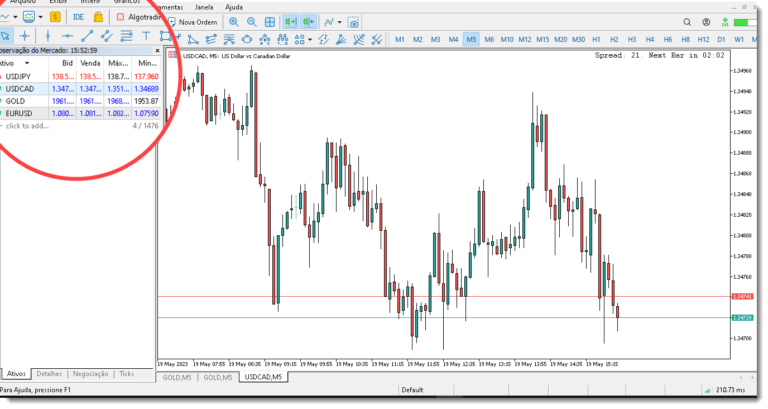Toggle Algotrading on or off
Screen dimensions: 768x409
[139, 17]
